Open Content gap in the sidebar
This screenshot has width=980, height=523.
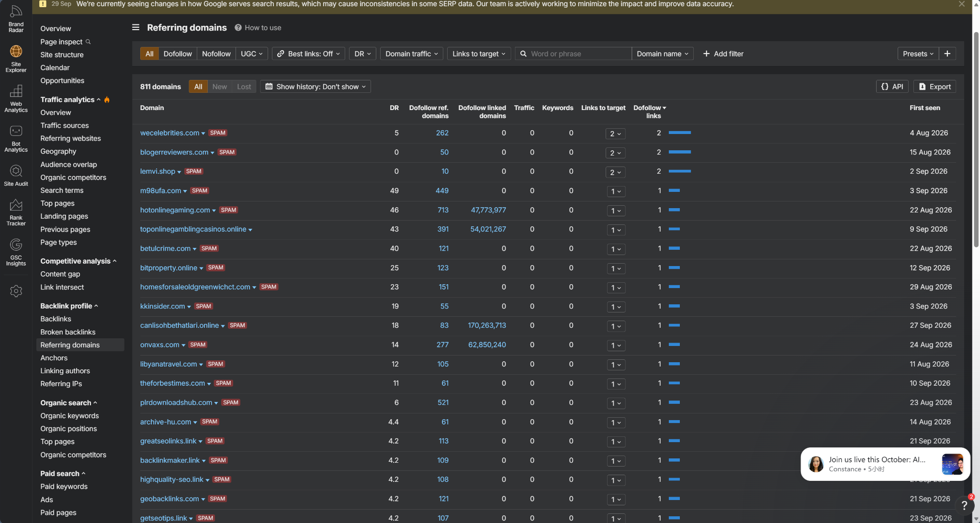[60, 274]
